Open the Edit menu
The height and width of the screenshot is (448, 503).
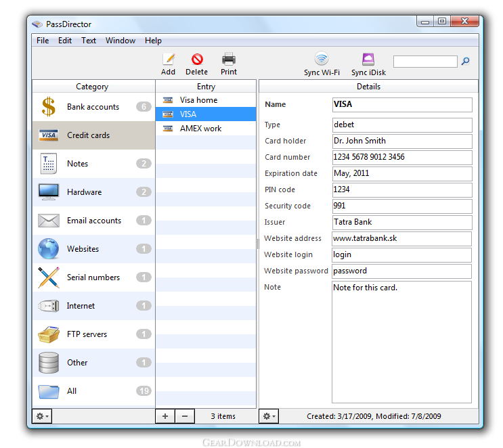(65, 41)
